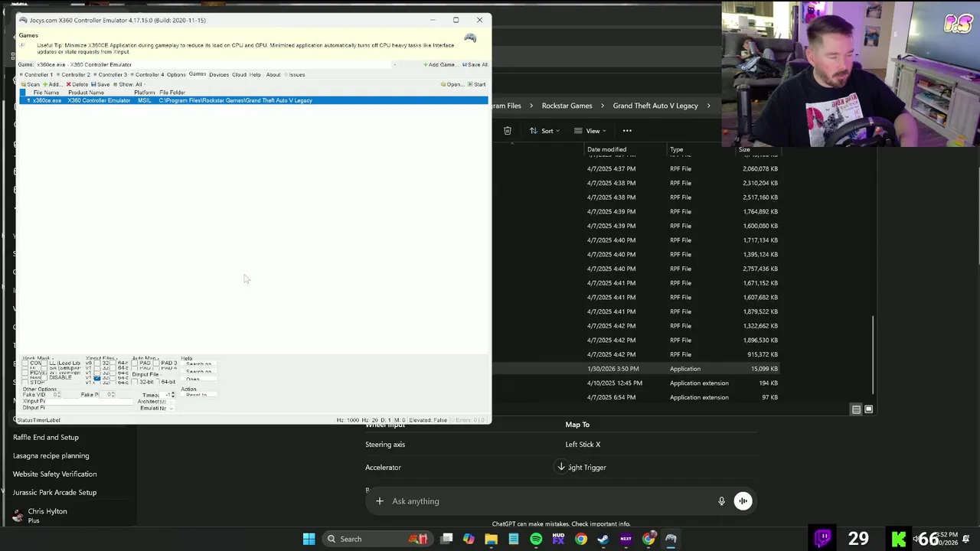Open the Sort dropdown in Explorer
The height and width of the screenshot is (551, 980).
(x=544, y=131)
